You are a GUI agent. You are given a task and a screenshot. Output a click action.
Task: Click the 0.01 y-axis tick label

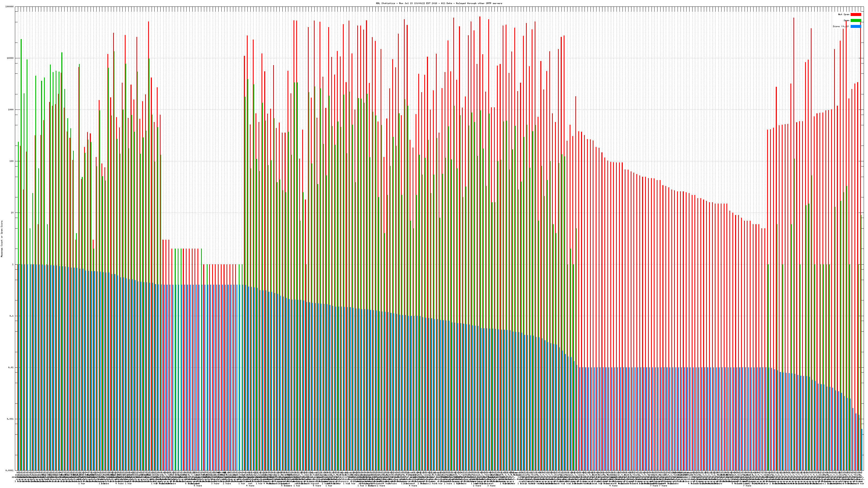point(11,367)
